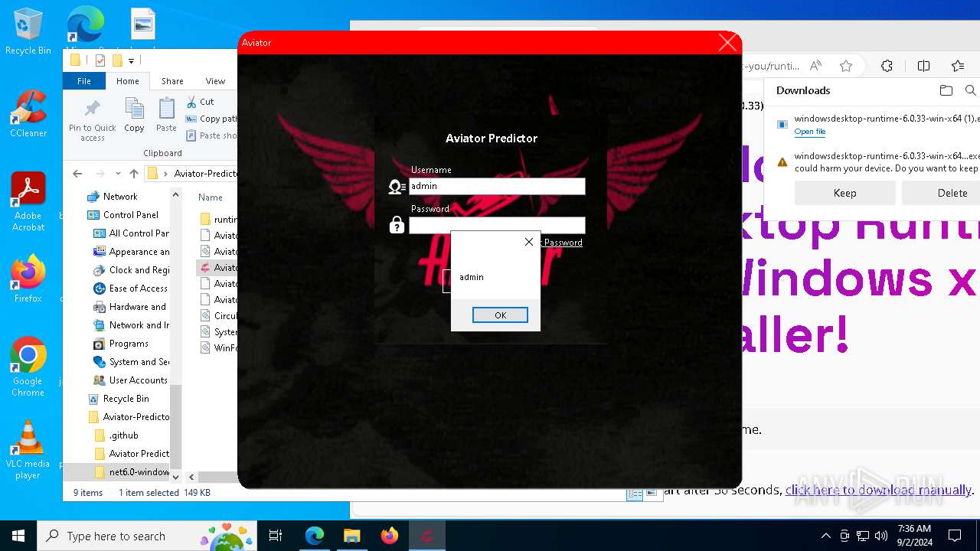Click Pin to Quick access in ribbon
Screen dimensions: 980x551
93,121
